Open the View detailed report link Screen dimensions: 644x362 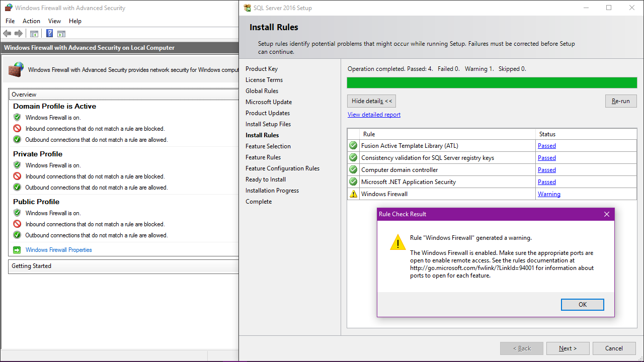pyautogui.click(x=374, y=115)
